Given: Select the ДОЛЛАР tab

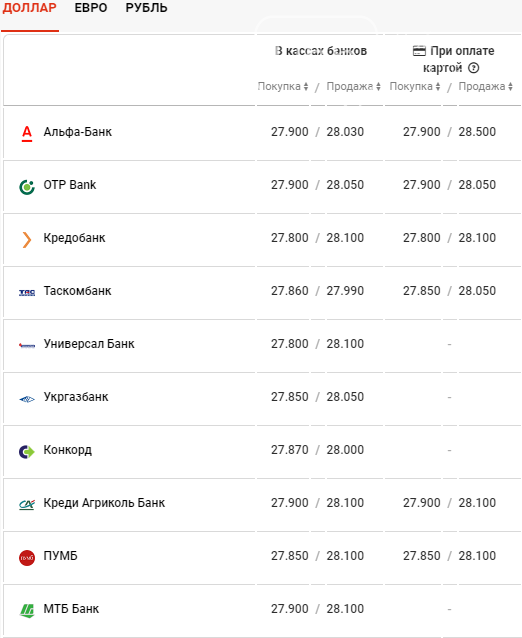Looking at the screenshot, I should [x=29, y=8].
